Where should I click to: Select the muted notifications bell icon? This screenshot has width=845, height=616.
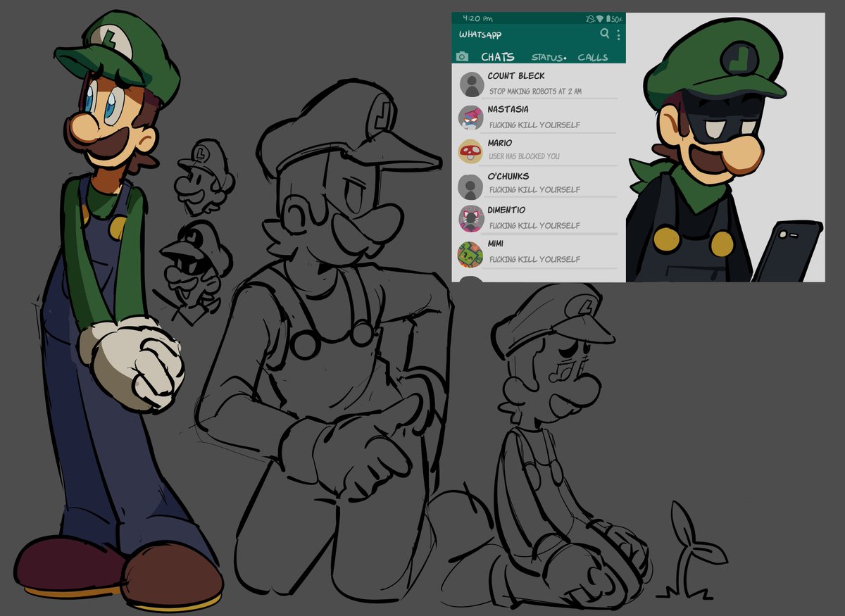click(x=590, y=18)
